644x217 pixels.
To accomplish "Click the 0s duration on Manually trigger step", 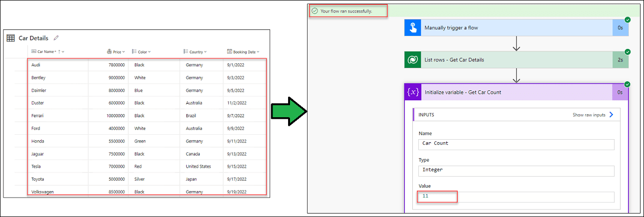I will [621, 28].
